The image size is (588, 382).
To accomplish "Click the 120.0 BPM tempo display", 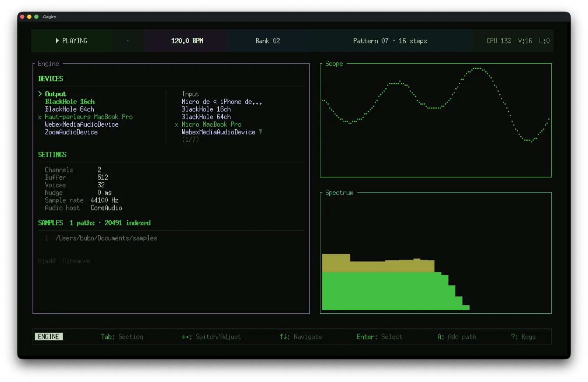I will (187, 41).
